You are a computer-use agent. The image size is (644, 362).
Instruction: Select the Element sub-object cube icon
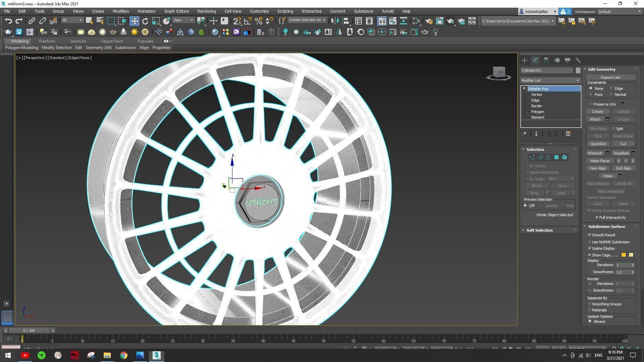(x=565, y=157)
